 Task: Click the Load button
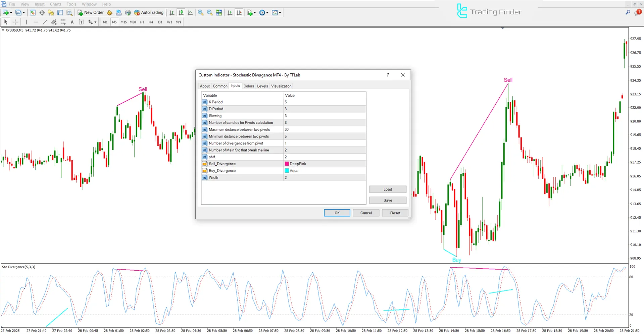(387, 189)
